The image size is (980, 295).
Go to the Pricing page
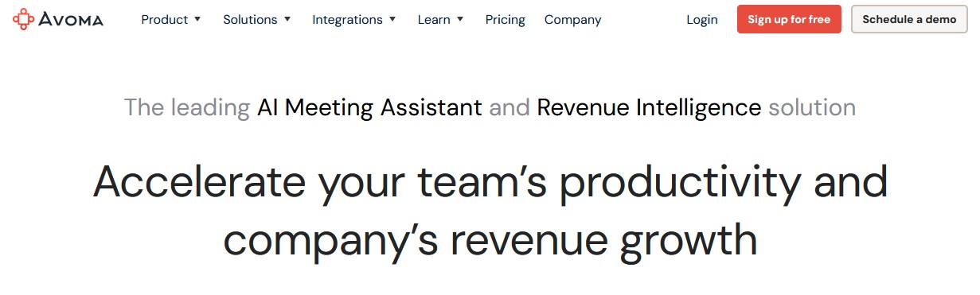click(x=506, y=20)
